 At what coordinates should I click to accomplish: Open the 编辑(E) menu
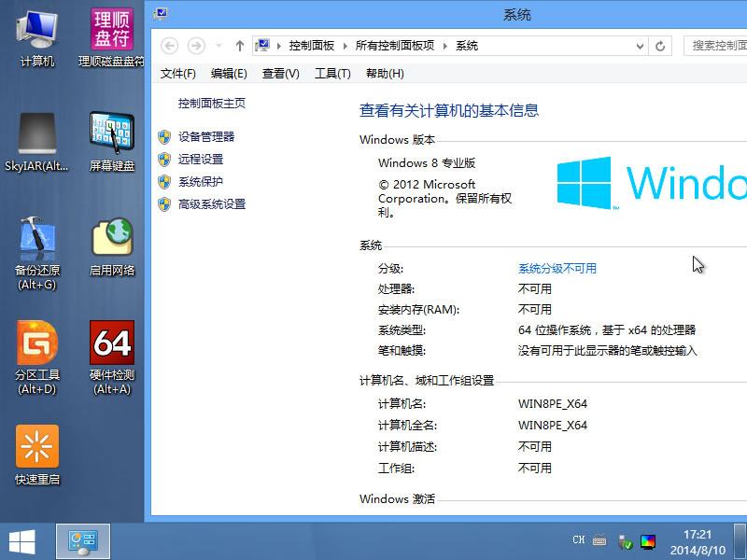[229, 74]
